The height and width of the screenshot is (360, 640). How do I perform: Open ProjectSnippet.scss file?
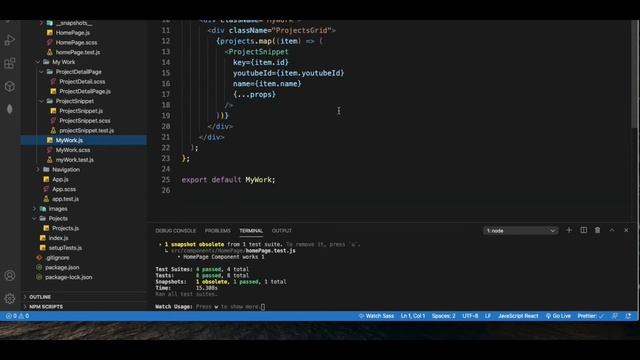point(84,121)
